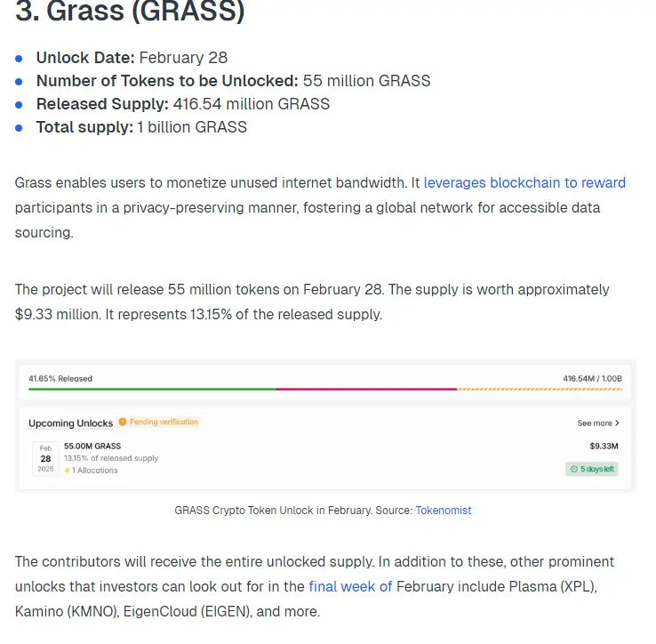Screen dimensions: 656x644
Task: Click the green segment of the release bar
Action: [152, 390]
